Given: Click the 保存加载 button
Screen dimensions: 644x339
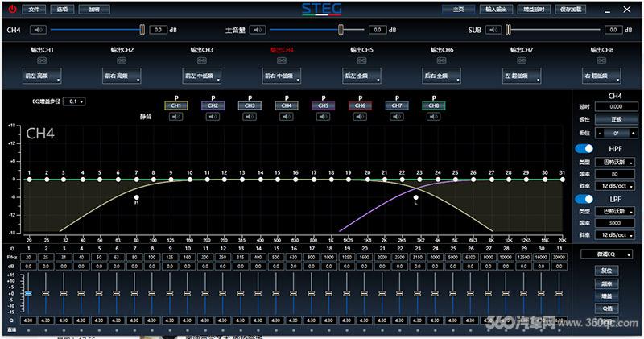Looking at the screenshot, I should coord(571,10).
